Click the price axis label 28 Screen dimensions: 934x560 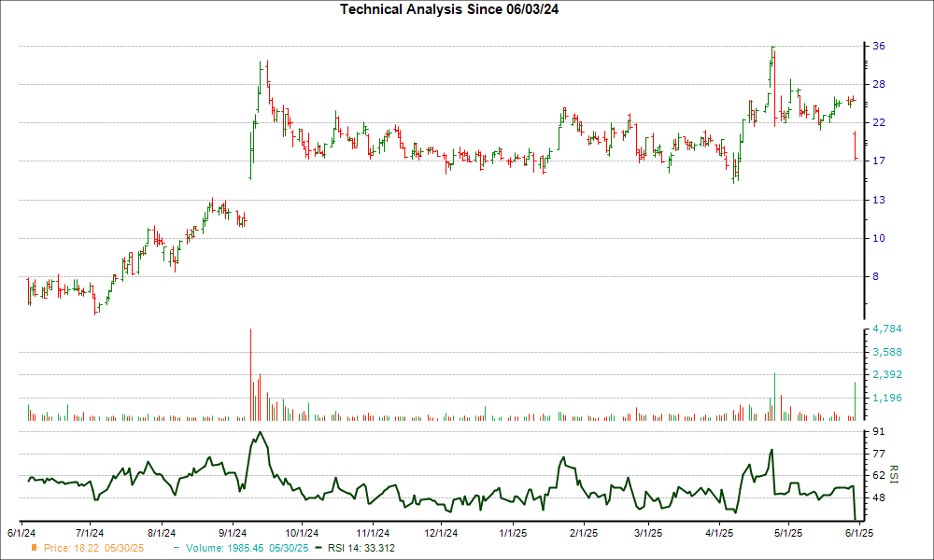point(879,85)
